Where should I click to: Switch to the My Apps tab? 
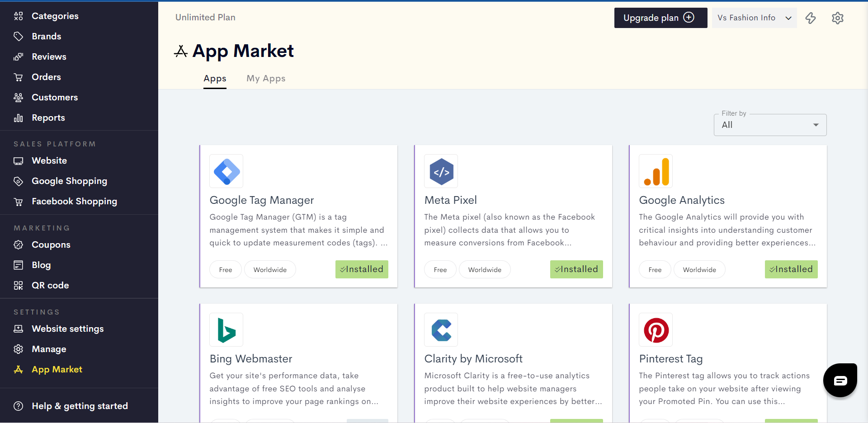pyautogui.click(x=266, y=79)
